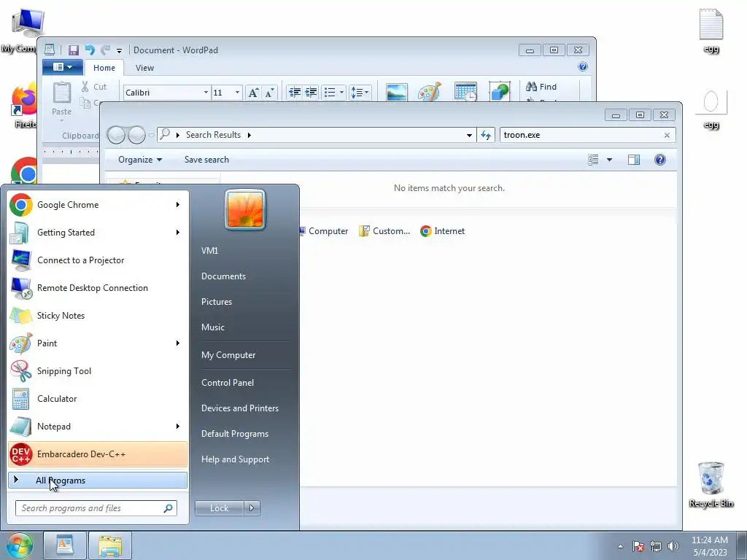Open Sticky Notes

[x=98, y=315]
